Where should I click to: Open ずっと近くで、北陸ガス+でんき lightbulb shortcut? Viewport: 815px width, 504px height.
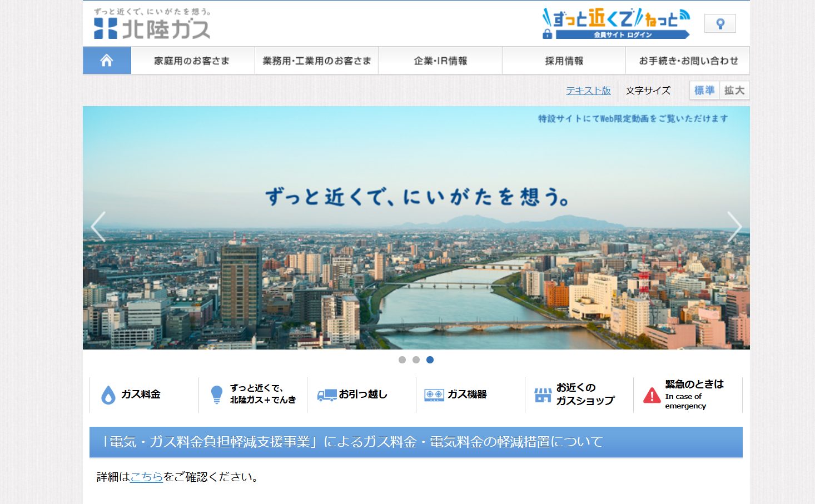pos(253,395)
